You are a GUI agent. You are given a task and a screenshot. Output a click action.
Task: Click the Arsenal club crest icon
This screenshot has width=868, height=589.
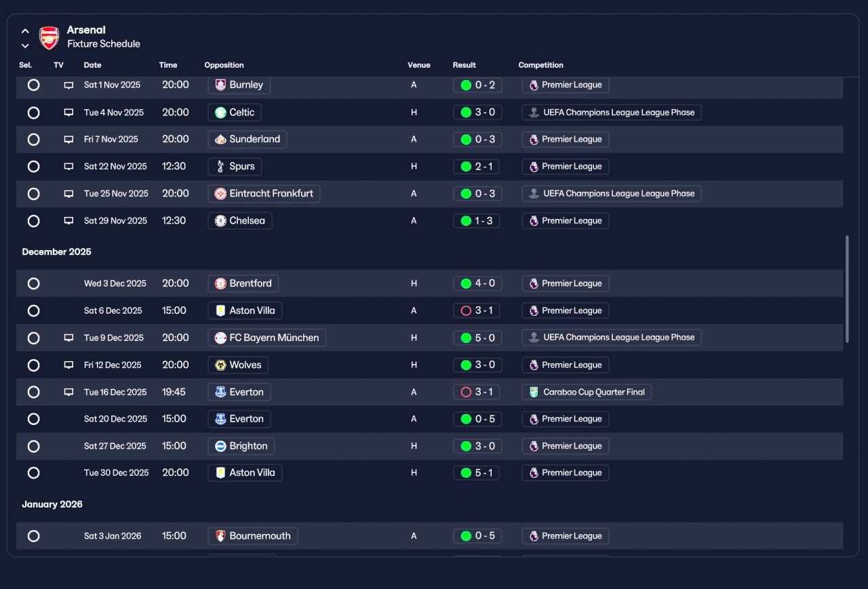50,37
